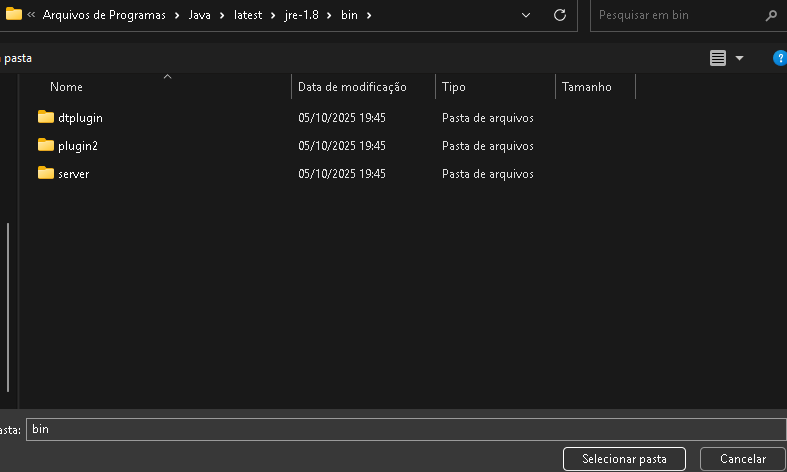The image size is (787, 472).
Task: Select the dtplugin folder name
Action: 80,118
